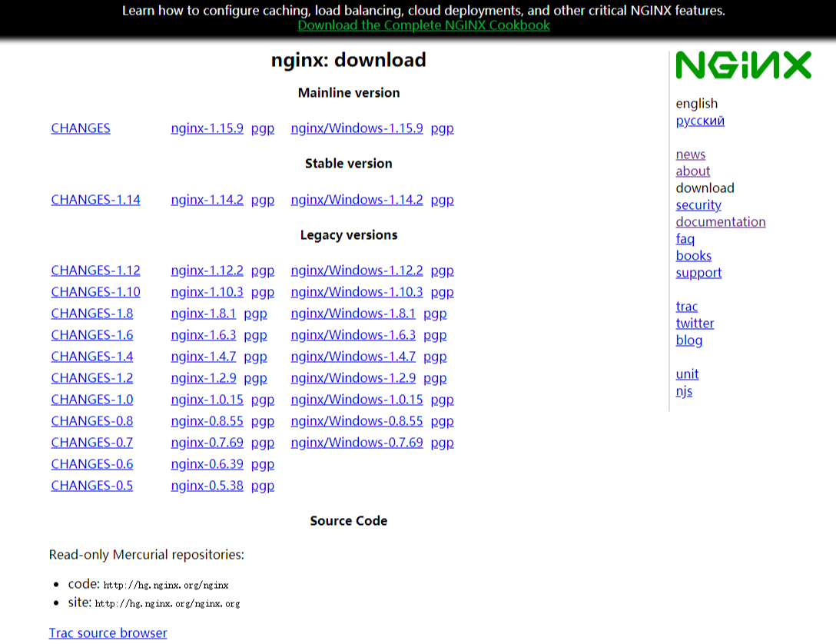Viewport: 836px width, 644px height.
Task: Open pgp link for nginx/Windows-1.6.3
Action: click(x=435, y=335)
